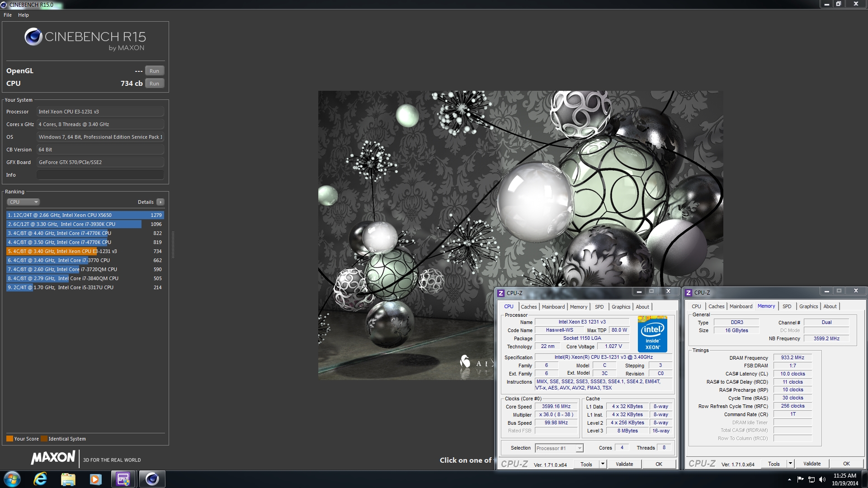The width and height of the screenshot is (868, 488).
Task: Open About tab in left CPU-Z window
Action: [642, 307]
